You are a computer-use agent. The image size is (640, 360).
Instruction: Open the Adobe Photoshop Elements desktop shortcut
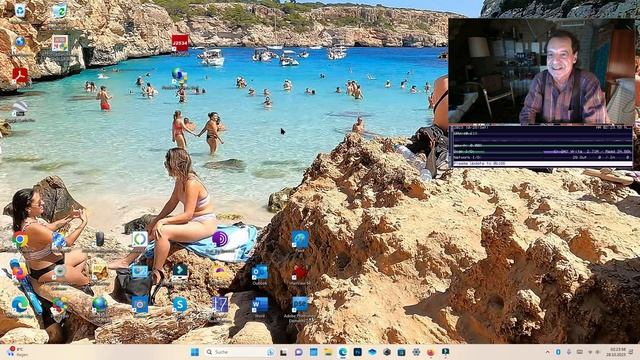point(300,304)
